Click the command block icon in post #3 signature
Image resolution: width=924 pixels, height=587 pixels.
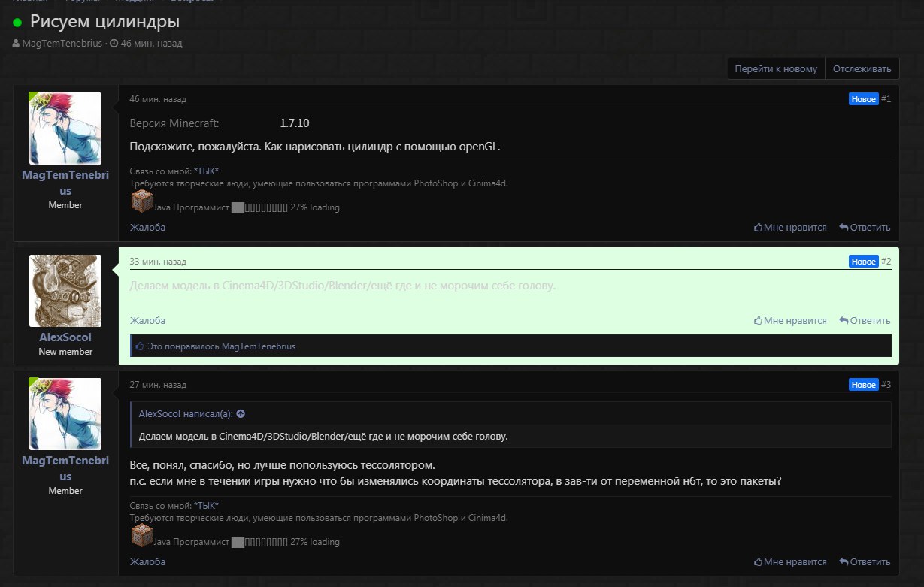click(x=141, y=535)
